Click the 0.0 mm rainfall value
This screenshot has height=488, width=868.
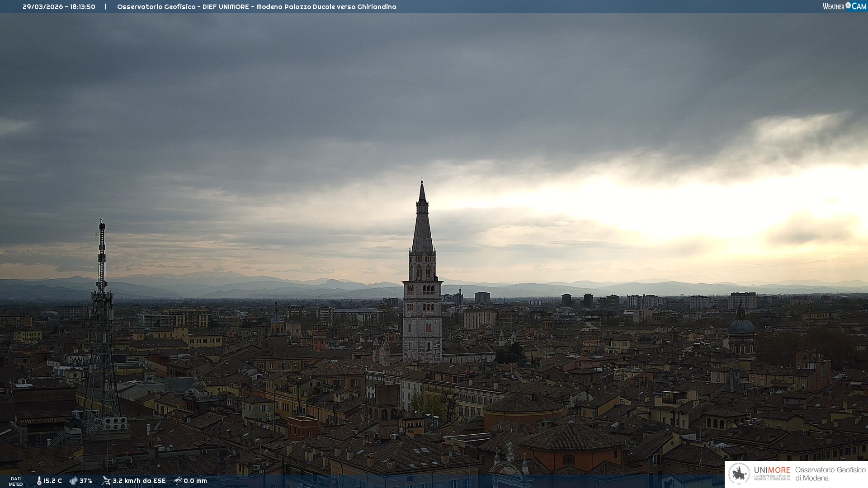pyautogui.click(x=195, y=481)
